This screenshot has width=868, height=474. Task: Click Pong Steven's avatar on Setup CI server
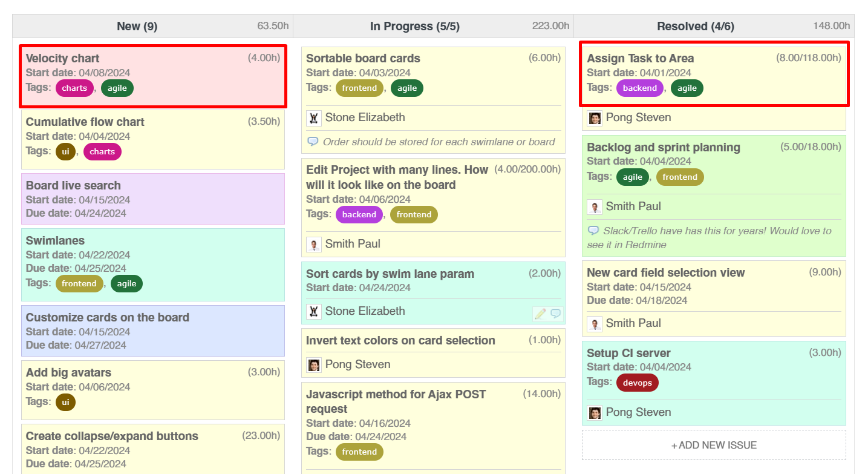595,412
